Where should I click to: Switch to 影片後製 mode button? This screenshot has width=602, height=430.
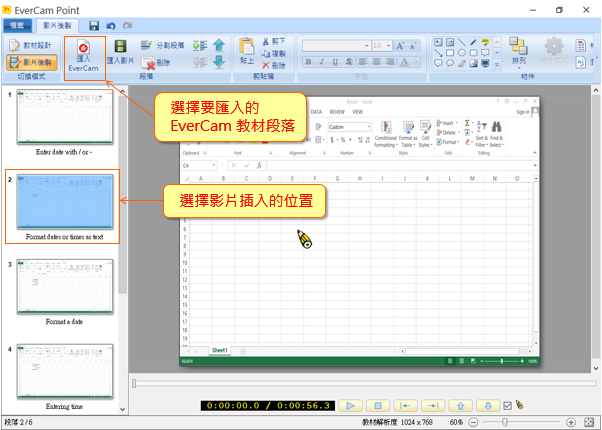[30, 62]
